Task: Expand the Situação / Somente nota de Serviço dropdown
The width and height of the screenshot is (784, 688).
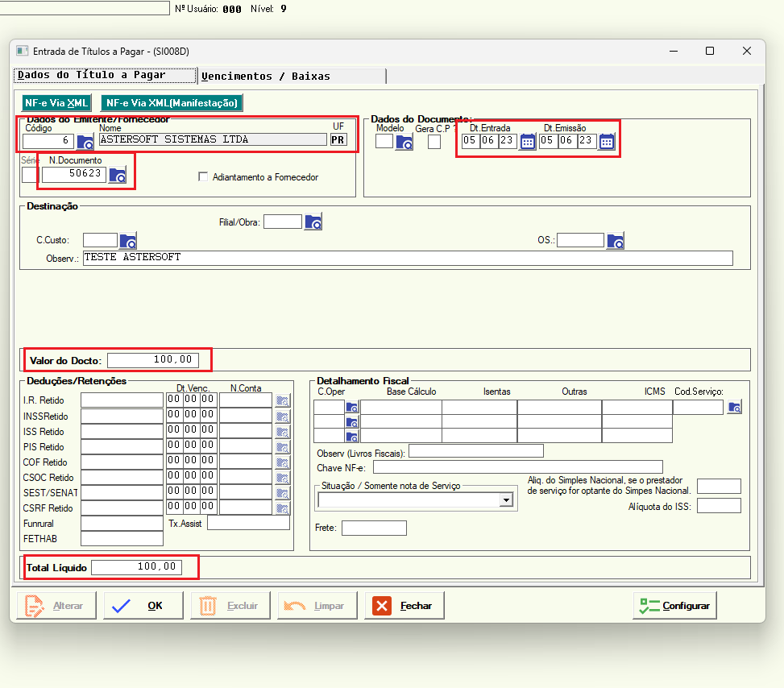Action: point(507,499)
